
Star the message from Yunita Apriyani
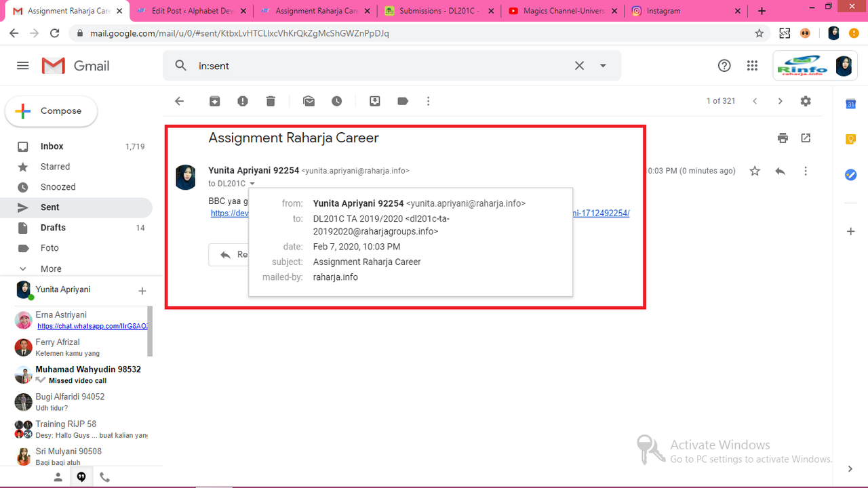pyautogui.click(x=755, y=171)
